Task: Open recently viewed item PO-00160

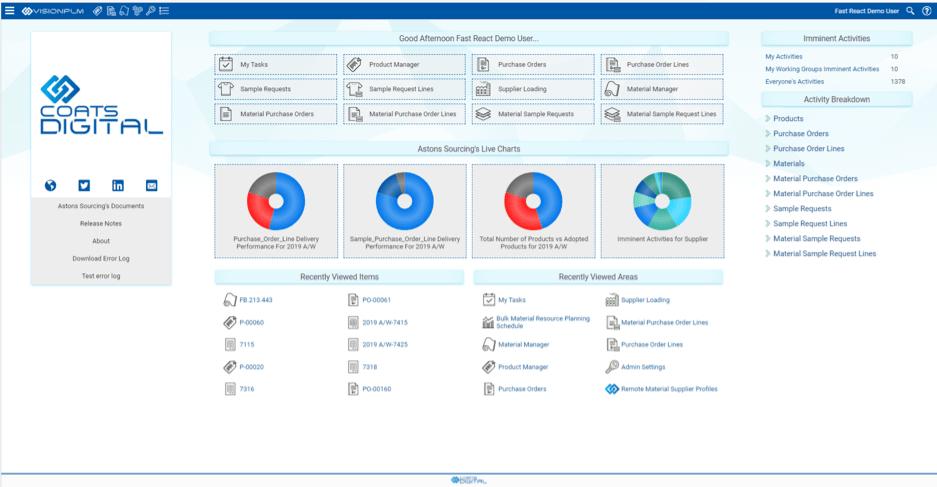Action: [x=369, y=389]
